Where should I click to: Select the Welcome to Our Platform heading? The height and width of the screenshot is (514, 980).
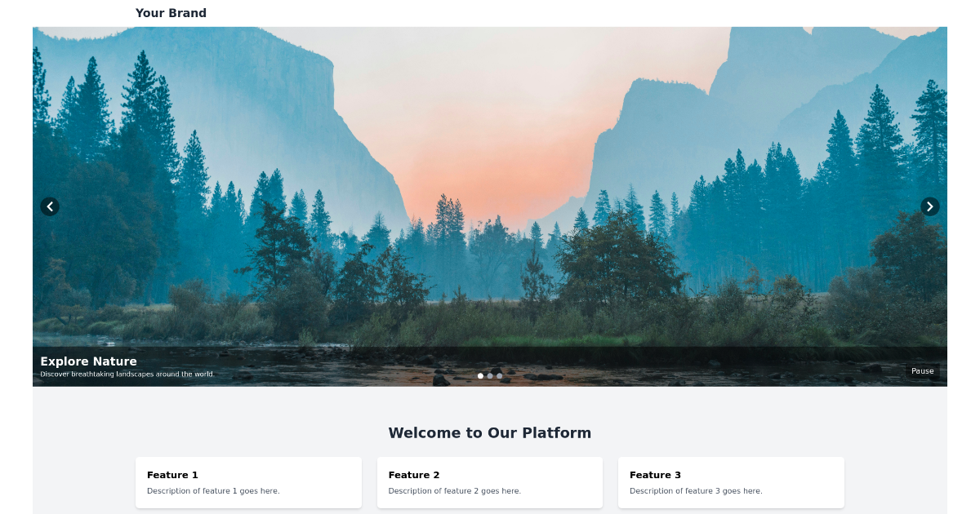490,433
